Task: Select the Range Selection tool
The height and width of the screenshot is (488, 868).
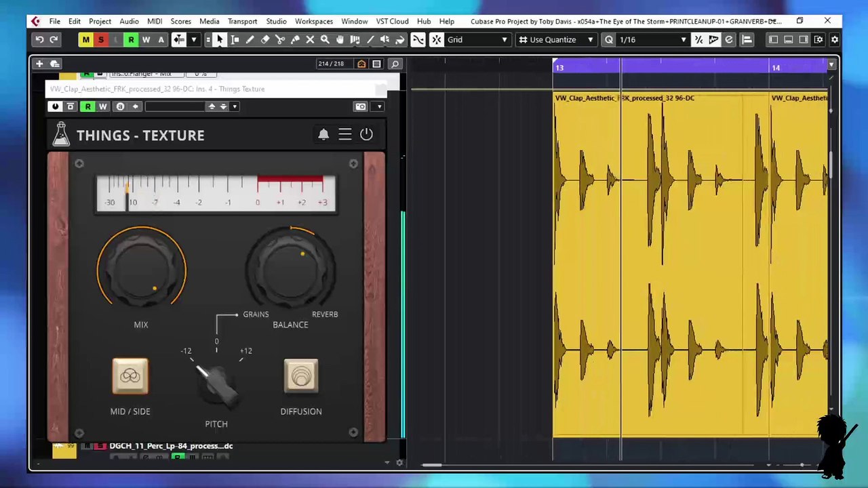Action: coord(235,40)
